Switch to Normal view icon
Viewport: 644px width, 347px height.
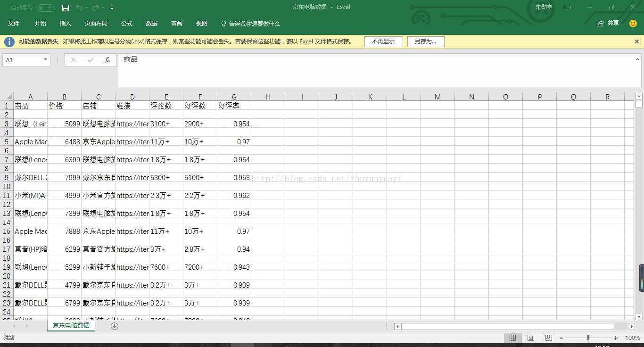(x=512, y=338)
